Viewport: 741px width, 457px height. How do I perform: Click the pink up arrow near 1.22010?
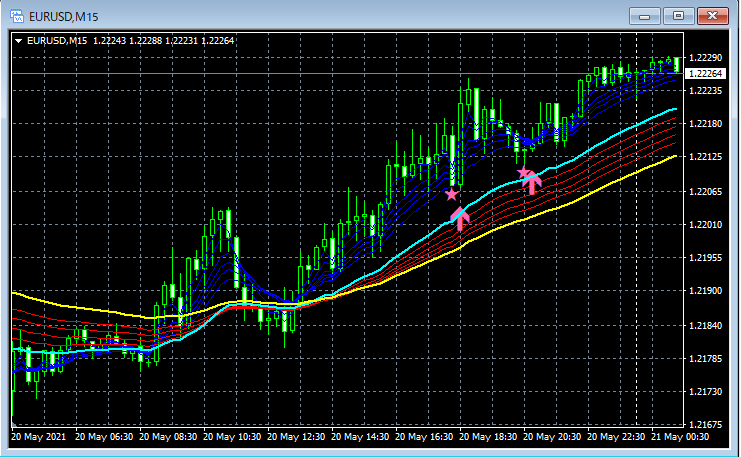pyautogui.click(x=460, y=219)
